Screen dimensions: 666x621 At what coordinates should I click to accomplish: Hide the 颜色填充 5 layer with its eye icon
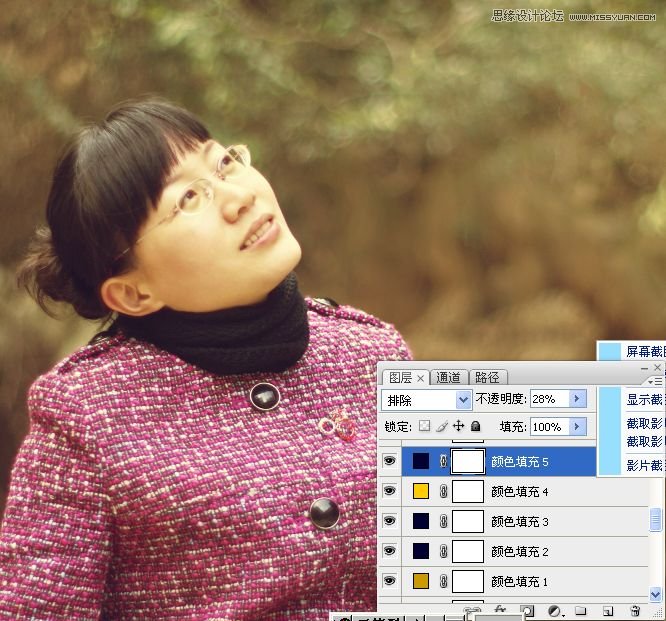(x=389, y=461)
